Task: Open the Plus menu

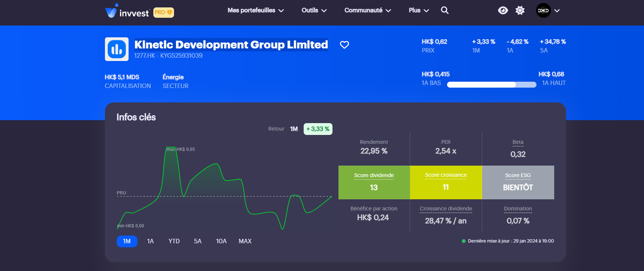Action: click(x=419, y=10)
